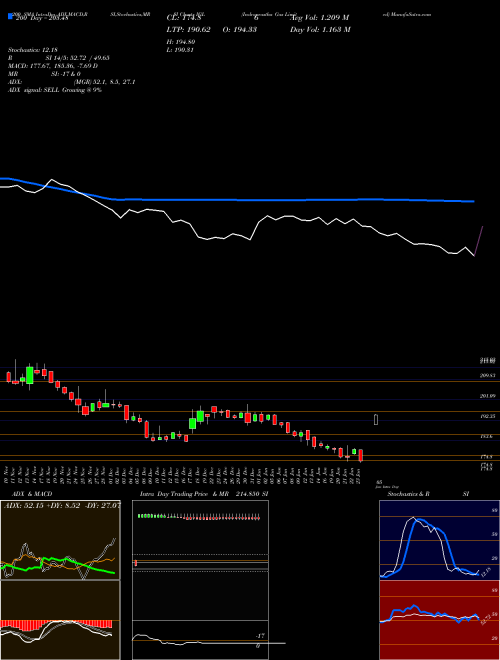Click the purple projection line segment
This screenshot has width=500, height=660.
click(x=479, y=241)
